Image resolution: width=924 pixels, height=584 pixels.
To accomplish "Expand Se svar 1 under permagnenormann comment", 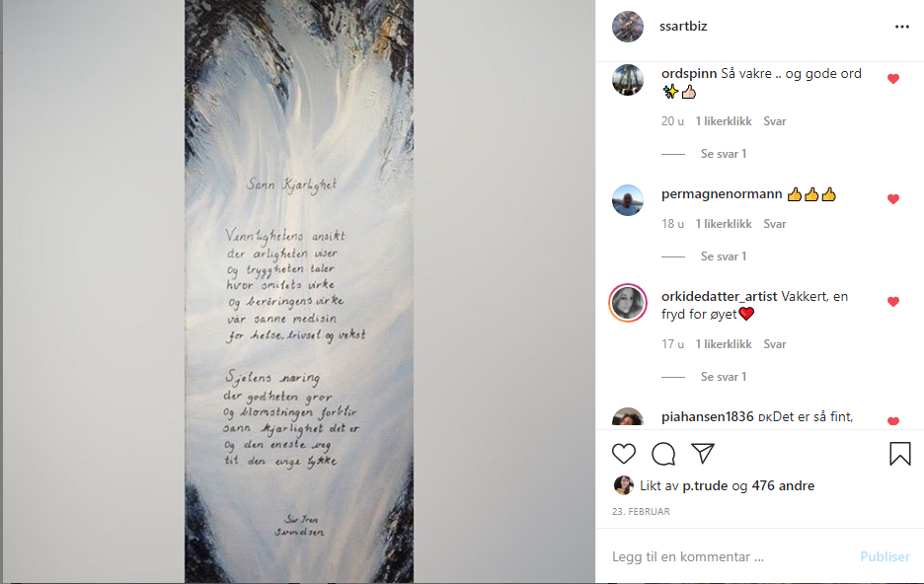I will pos(723,256).
